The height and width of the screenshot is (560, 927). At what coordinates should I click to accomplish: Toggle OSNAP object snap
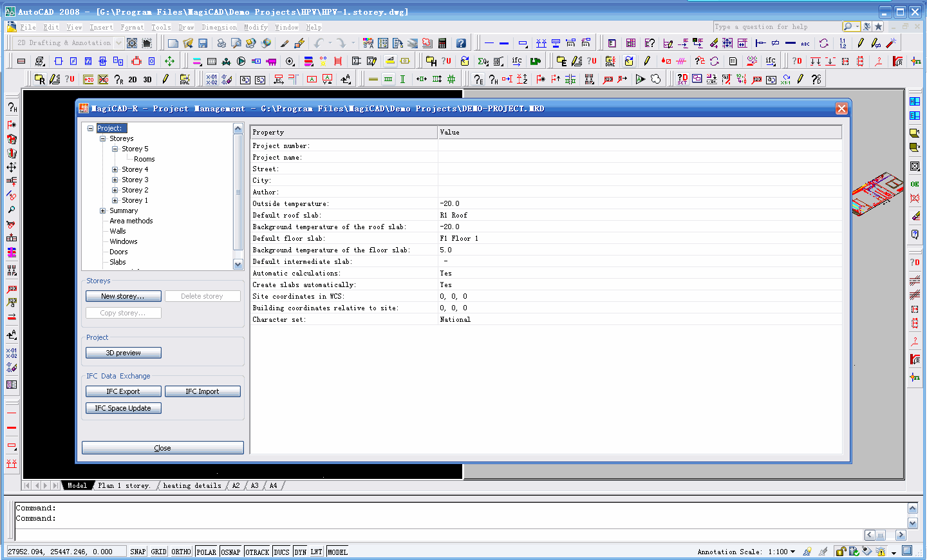[x=230, y=552]
